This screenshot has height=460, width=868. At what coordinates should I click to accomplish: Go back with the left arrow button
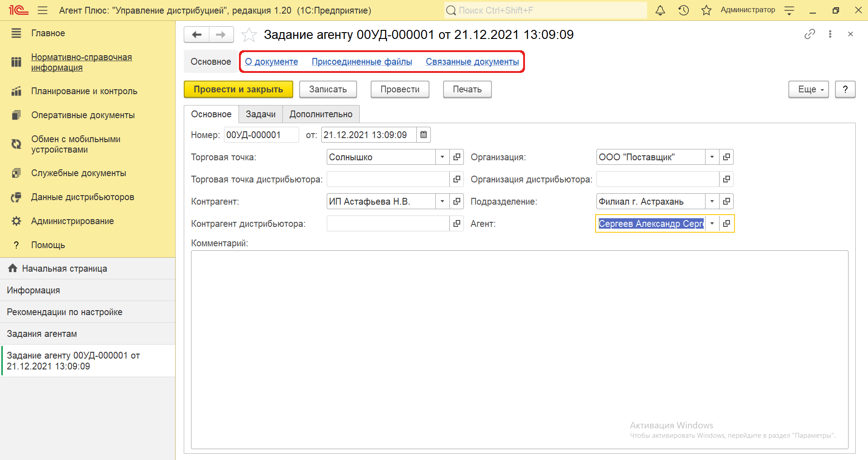coord(197,34)
